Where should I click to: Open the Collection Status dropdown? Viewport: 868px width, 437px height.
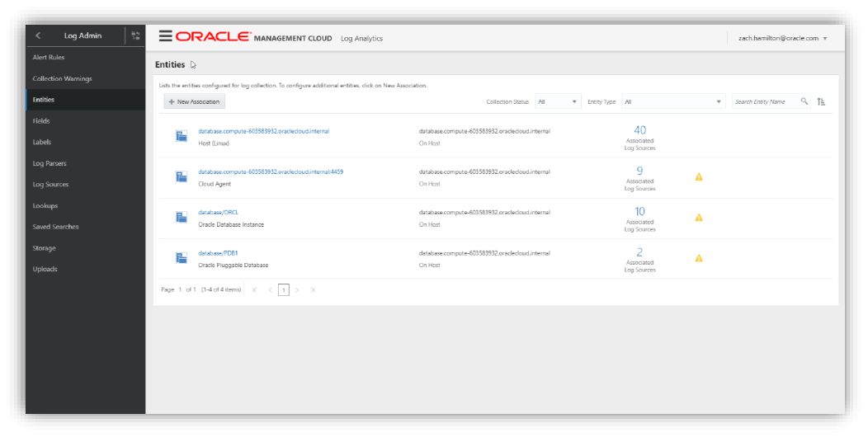coord(558,101)
